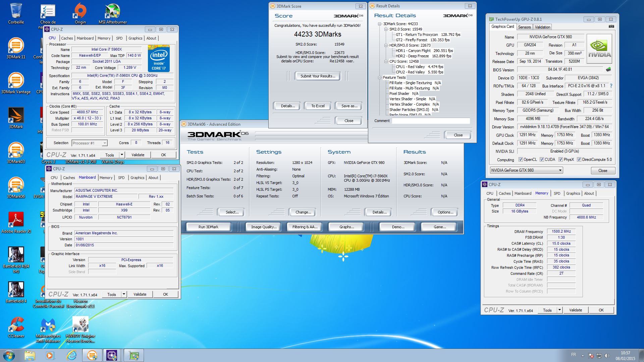Screen dimensions: 644x362
Task: Click the Bus Interface question mark in GPU-Z
Action: pos(611,86)
